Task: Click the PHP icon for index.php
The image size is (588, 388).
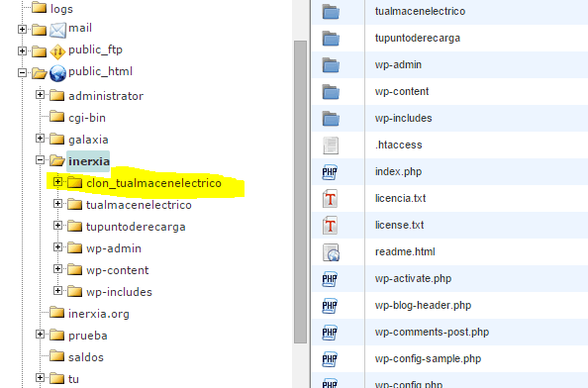Action: click(330, 172)
